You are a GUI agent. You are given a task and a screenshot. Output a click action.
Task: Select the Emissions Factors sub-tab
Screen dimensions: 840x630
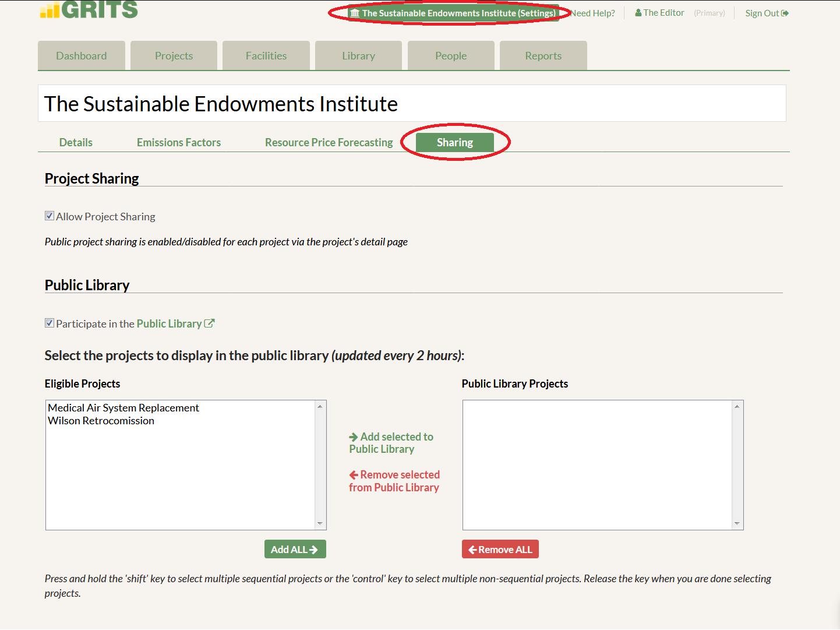179,142
